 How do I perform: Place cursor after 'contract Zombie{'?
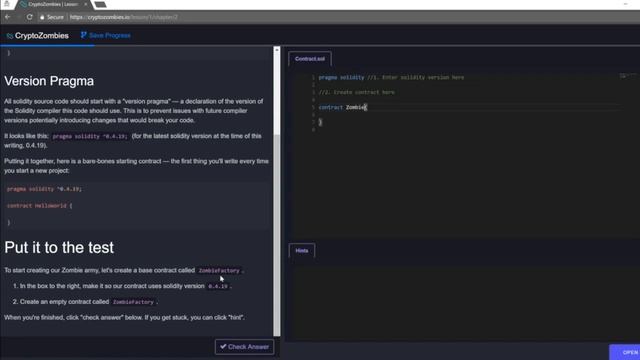click(367, 107)
